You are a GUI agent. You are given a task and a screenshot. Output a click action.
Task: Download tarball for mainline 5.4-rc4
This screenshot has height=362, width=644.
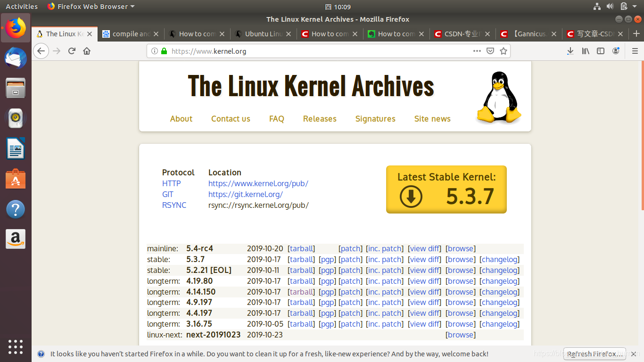pyautogui.click(x=301, y=248)
